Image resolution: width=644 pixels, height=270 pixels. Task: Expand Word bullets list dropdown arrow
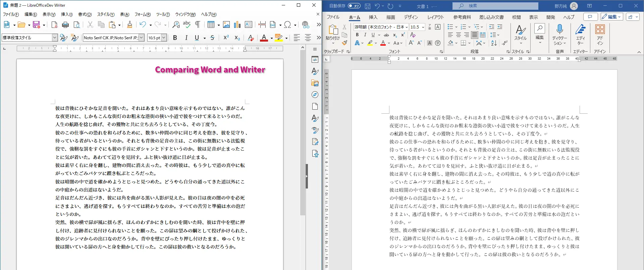click(456, 27)
